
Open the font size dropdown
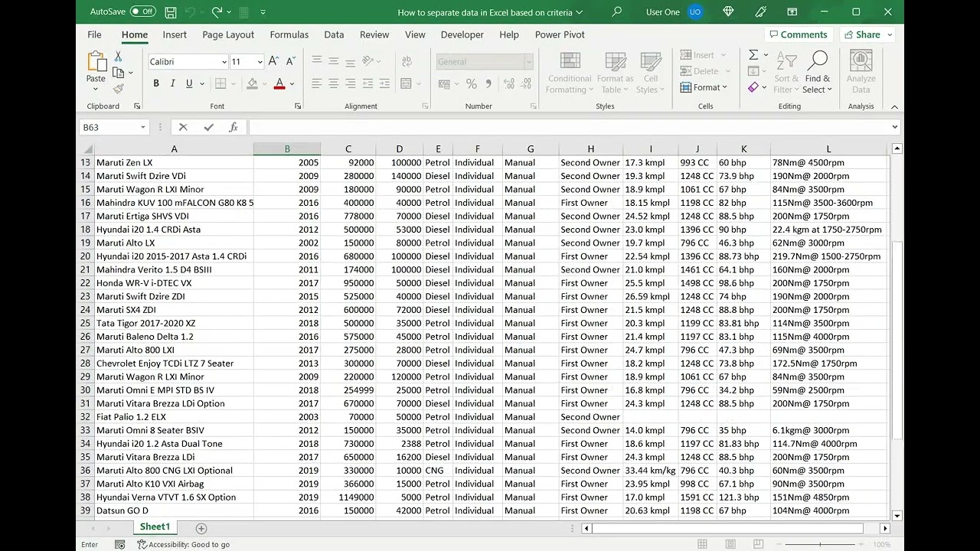click(x=260, y=62)
